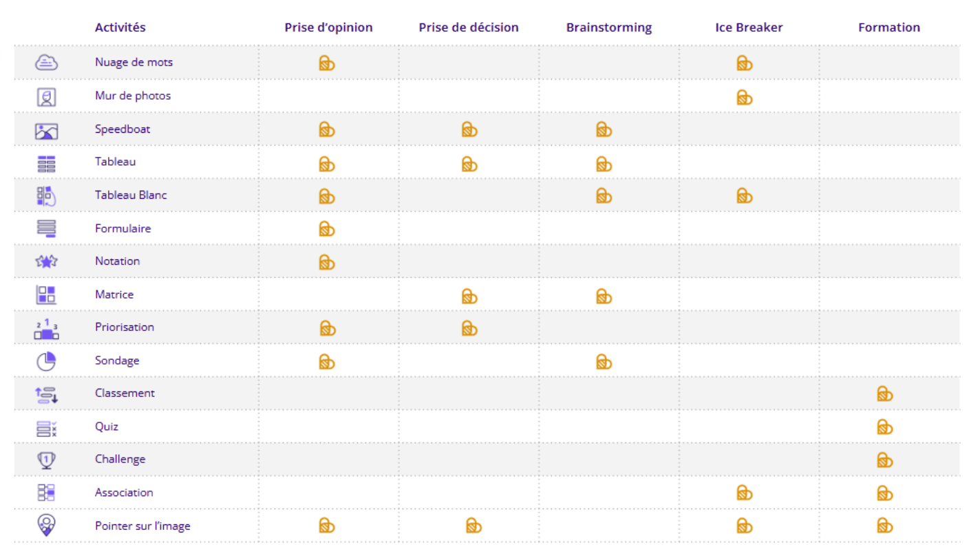Click Nuage de mots Ice Breaker marker

point(744,63)
